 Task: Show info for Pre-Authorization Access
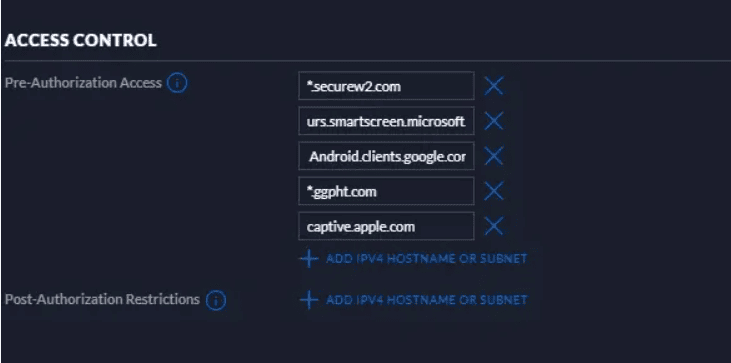tap(177, 84)
